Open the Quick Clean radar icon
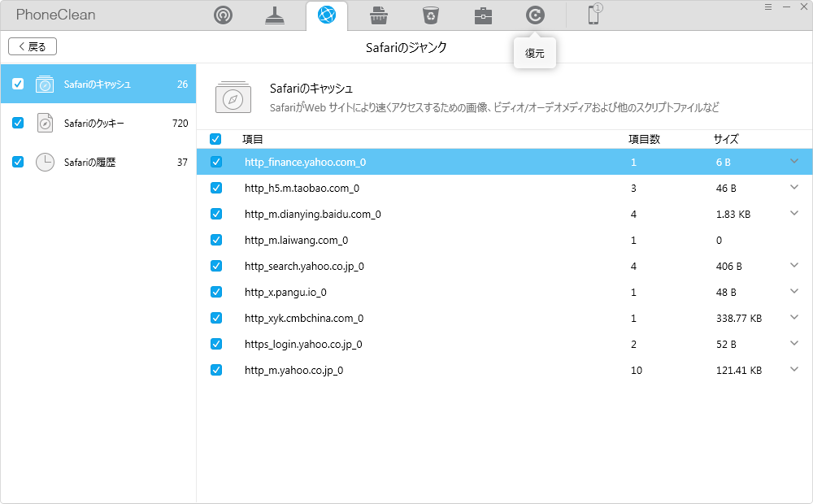This screenshot has width=813, height=504. tap(223, 15)
